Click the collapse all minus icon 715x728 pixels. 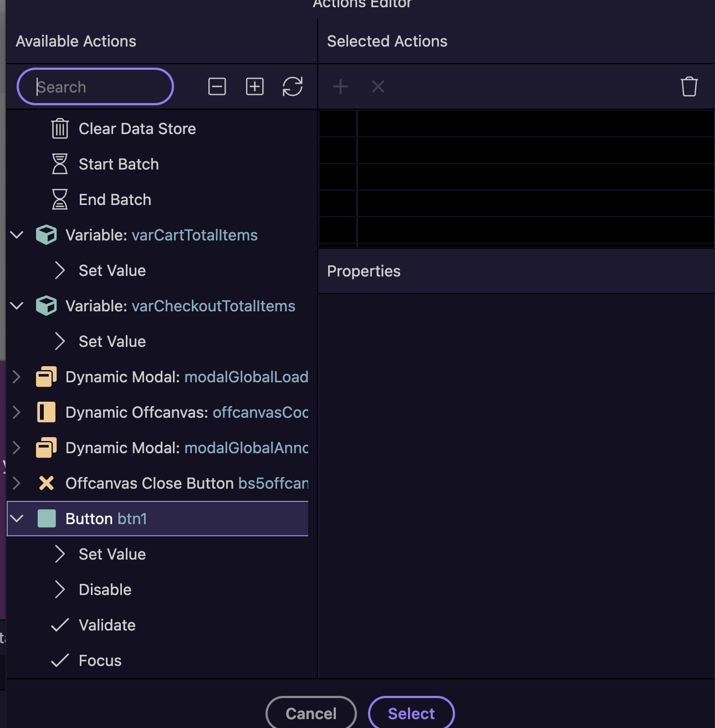(217, 86)
